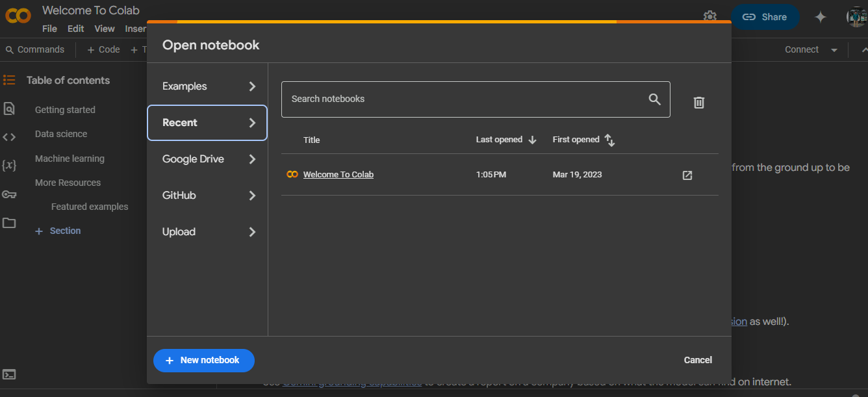Select the Upload tab
Viewport: 868px width, 397px height.
point(207,232)
